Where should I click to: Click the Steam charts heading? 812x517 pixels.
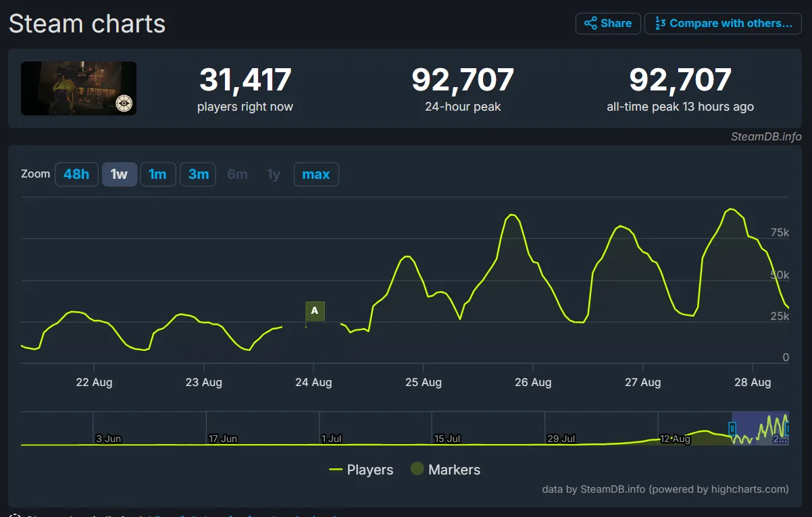click(87, 24)
